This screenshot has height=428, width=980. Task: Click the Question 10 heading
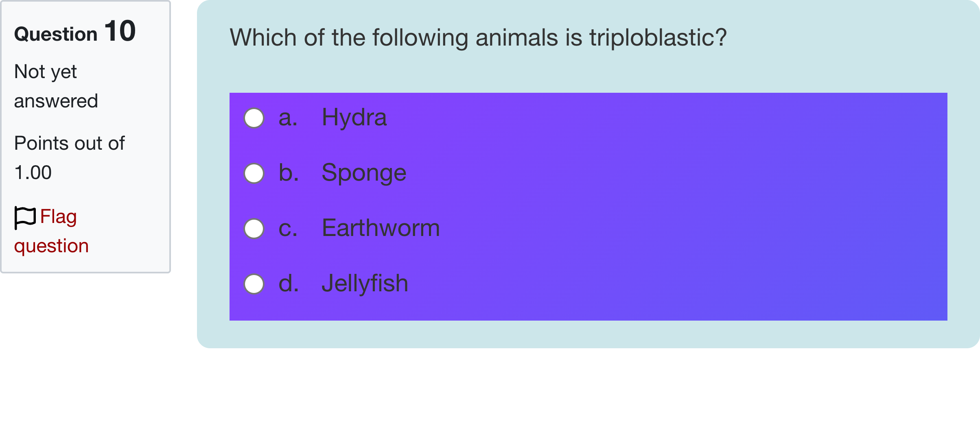(74, 33)
